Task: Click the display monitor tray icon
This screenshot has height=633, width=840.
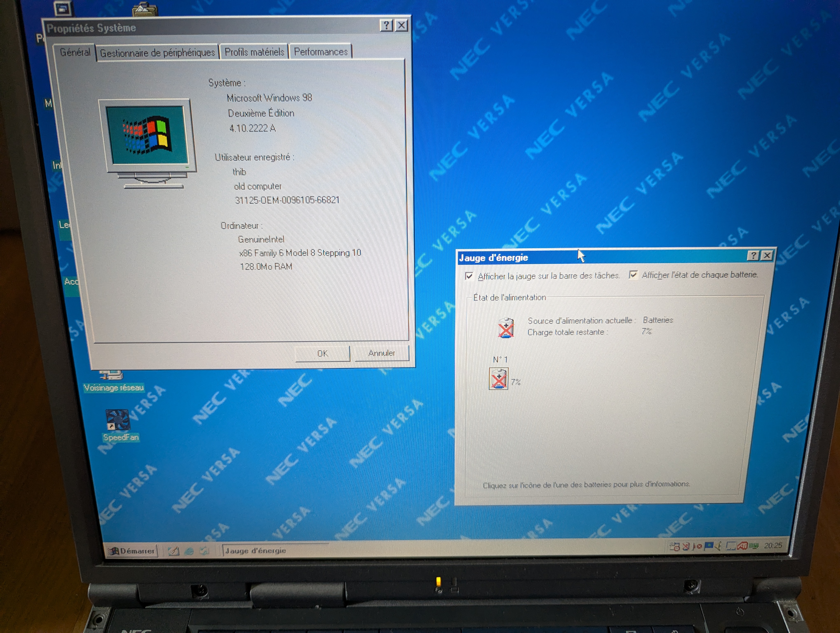Action: click(x=731, y=546)
